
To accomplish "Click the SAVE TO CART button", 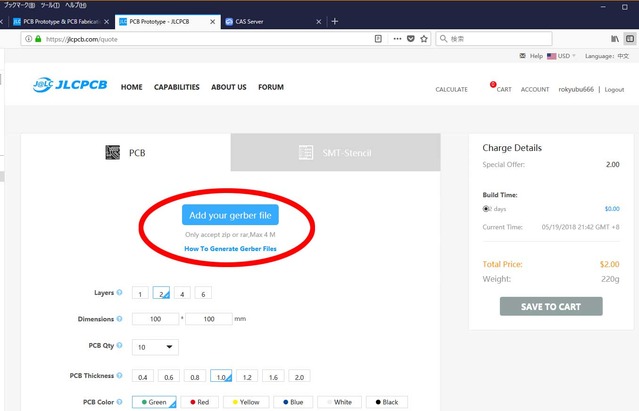I will pos(551,306).
